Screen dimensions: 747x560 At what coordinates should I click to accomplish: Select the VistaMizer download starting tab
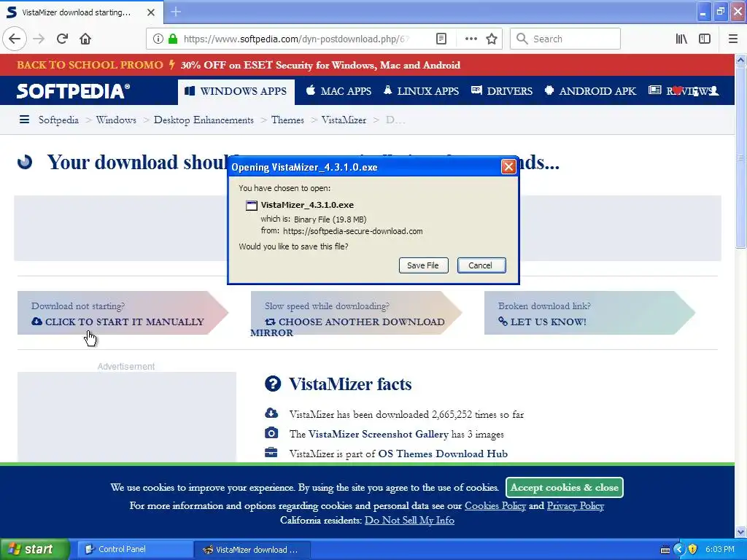76,12
